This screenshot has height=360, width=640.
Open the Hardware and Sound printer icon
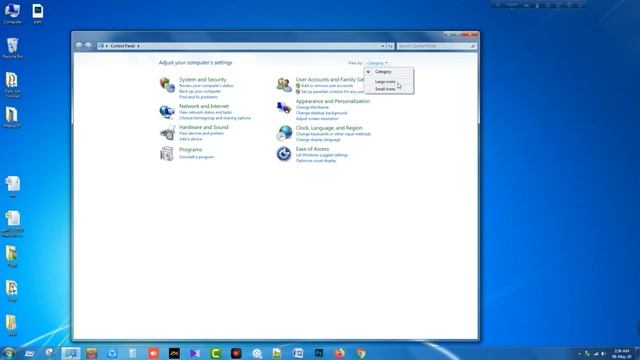[x=167, y=133]
